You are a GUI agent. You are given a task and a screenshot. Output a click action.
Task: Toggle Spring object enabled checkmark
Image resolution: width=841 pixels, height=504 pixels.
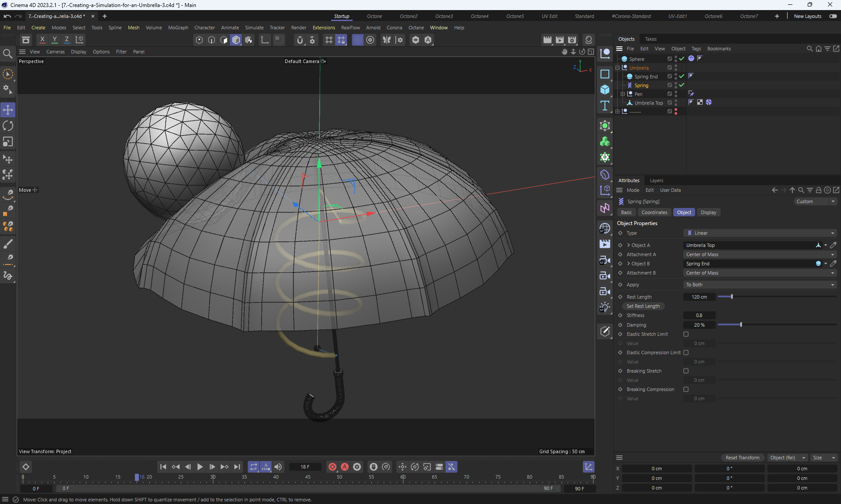point(682,85)
